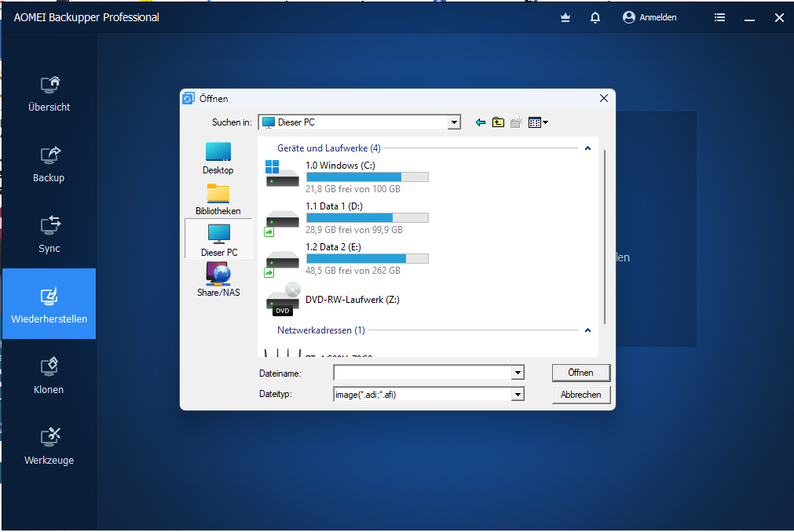
Task: Close the AOMEI Backupper window
Action: pyautogui.click(x=779, y=18)
